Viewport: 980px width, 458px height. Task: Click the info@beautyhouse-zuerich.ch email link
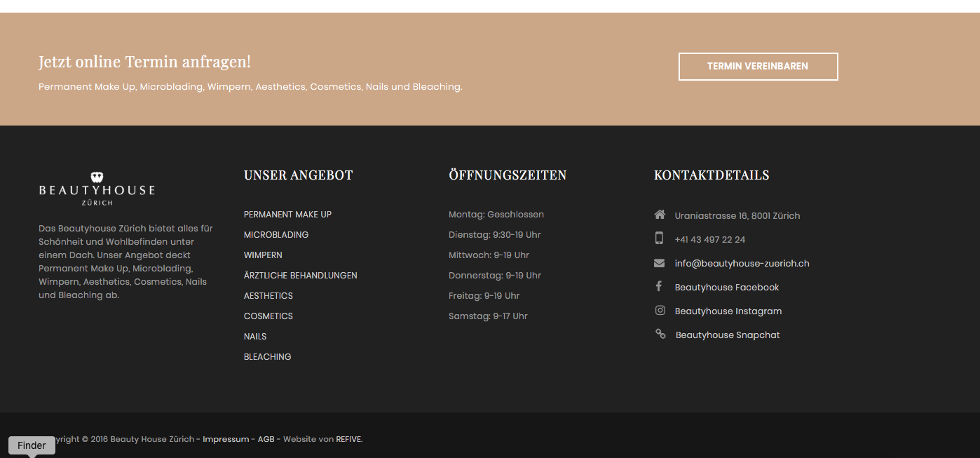point(742,264)
